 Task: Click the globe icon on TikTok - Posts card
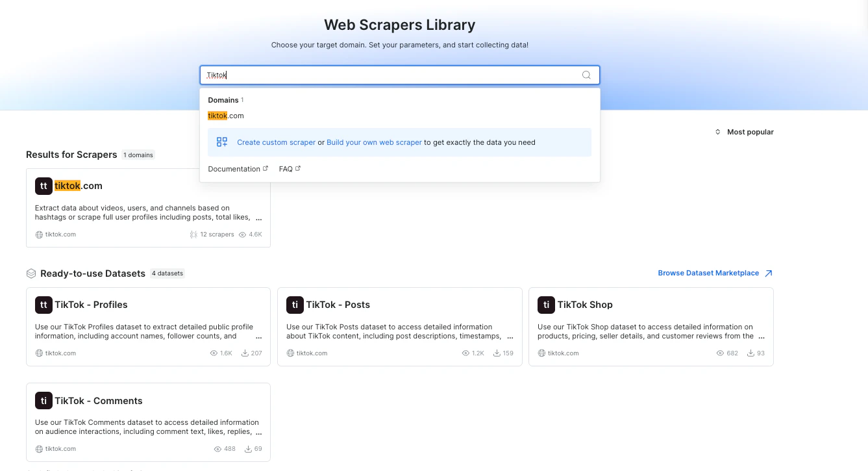click(290, 353)
